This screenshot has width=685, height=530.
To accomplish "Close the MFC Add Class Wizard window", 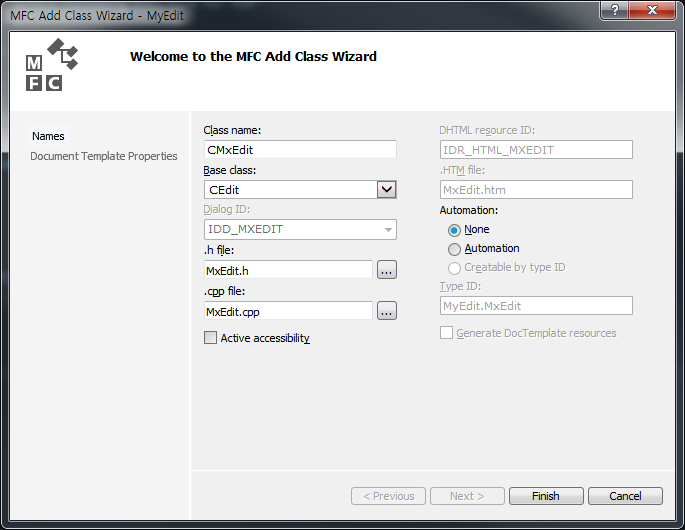I will point(652,10).
